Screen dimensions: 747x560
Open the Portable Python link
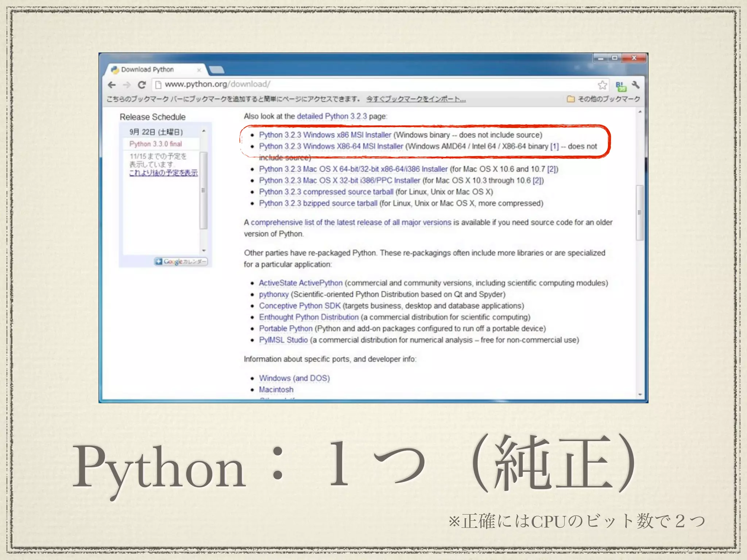click(x=286, y=328)
